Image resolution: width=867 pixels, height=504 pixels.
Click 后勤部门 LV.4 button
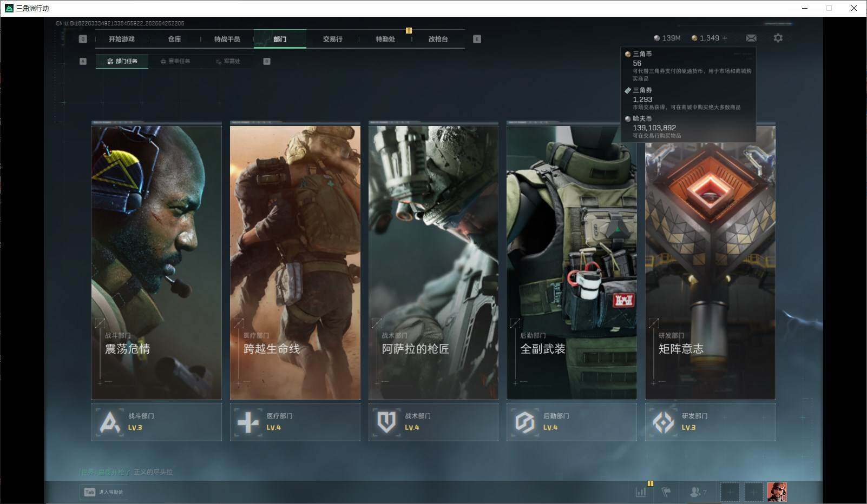(x=572, y=422)
